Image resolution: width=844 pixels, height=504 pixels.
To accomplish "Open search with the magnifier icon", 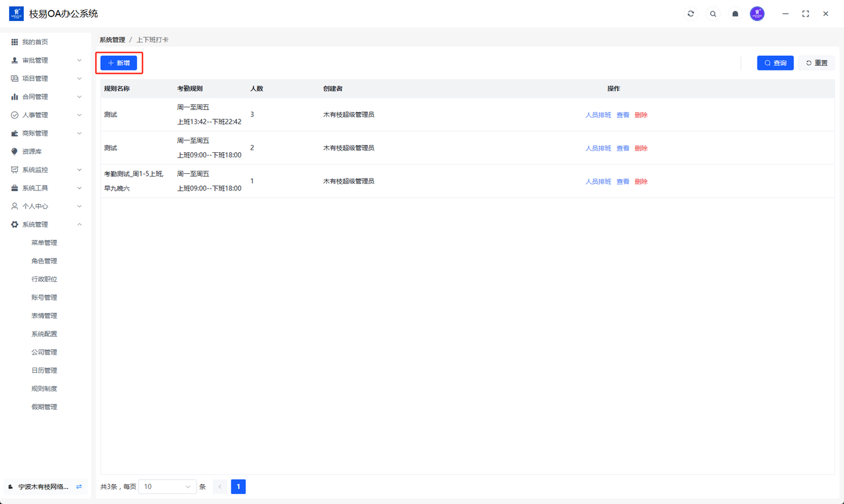I will (x=713, y=14).
